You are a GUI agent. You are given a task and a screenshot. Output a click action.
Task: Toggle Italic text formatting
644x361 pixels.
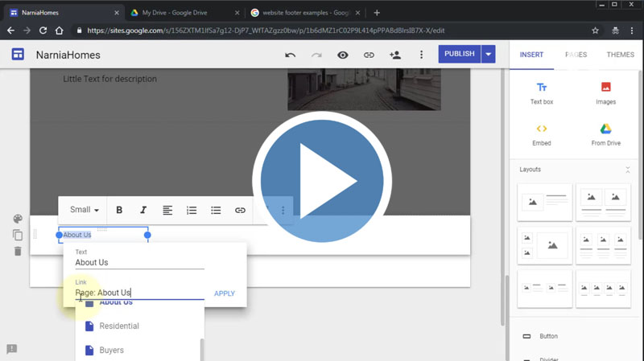click(143, 210)
